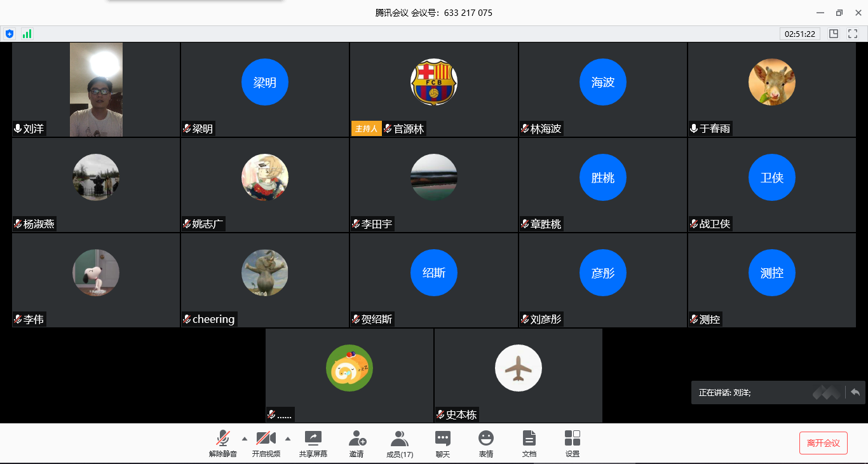The width and height of the screenshot is (868, 464).
Task: Unmute the microphone (解除静音)
Action: pos(222,444)
